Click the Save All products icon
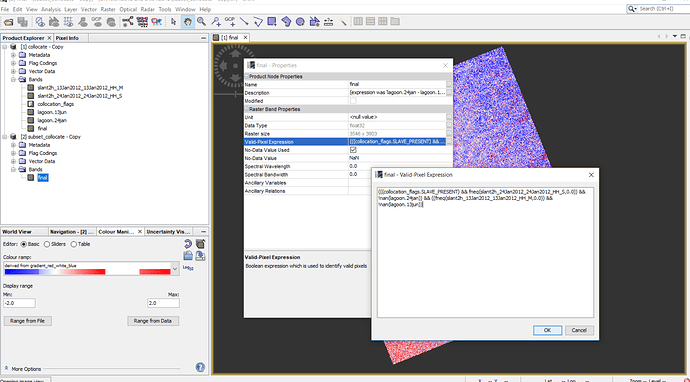The height and width of the screenshot is (382, 690). (23, 22)
